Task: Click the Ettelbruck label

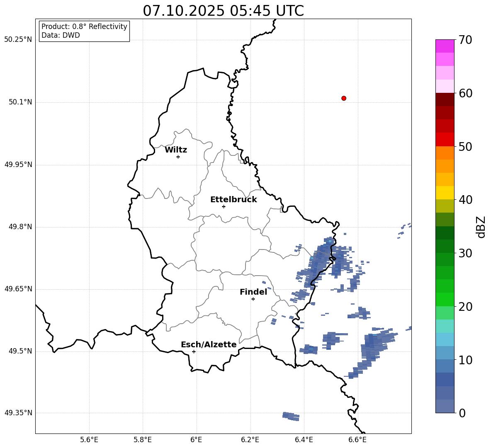Action: [233, 200]
